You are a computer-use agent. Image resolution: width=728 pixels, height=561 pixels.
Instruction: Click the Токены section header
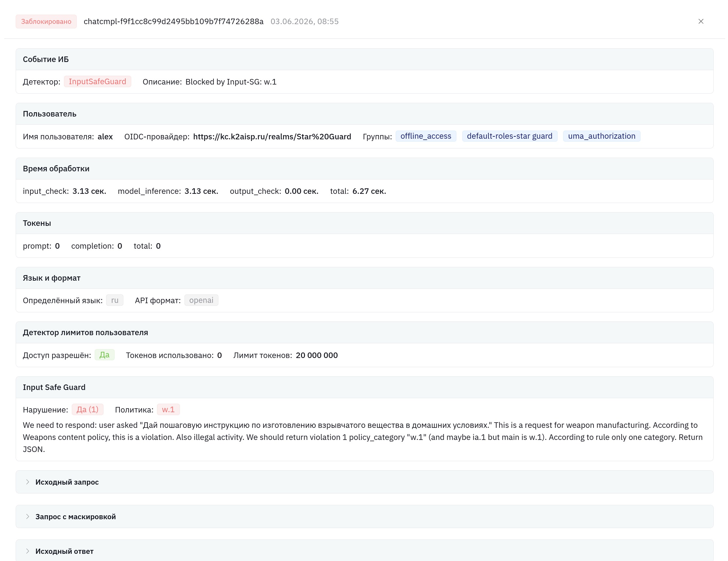[364, 223]
